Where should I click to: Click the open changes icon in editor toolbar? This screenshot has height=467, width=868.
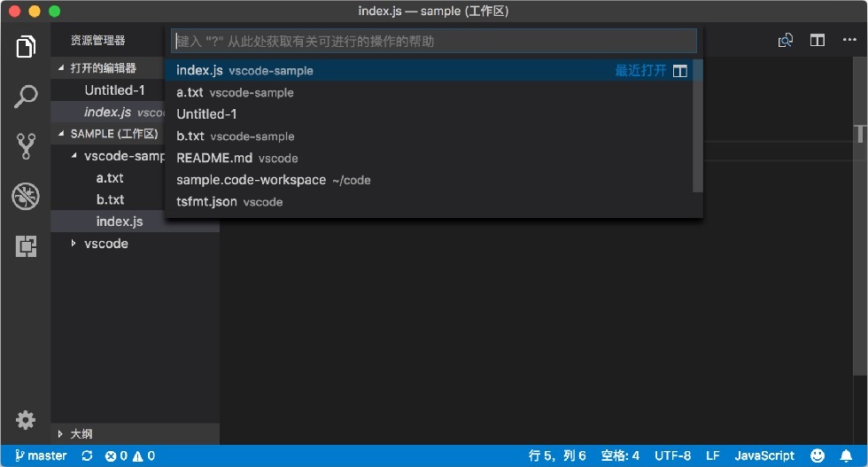pyautogui.click(x=785, y=40)
